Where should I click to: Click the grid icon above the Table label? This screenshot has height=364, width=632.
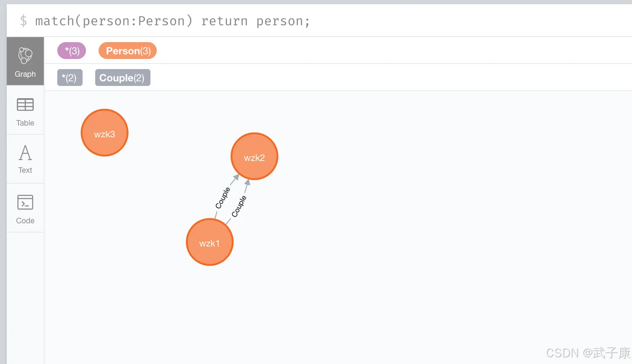[x=25, y=105]
